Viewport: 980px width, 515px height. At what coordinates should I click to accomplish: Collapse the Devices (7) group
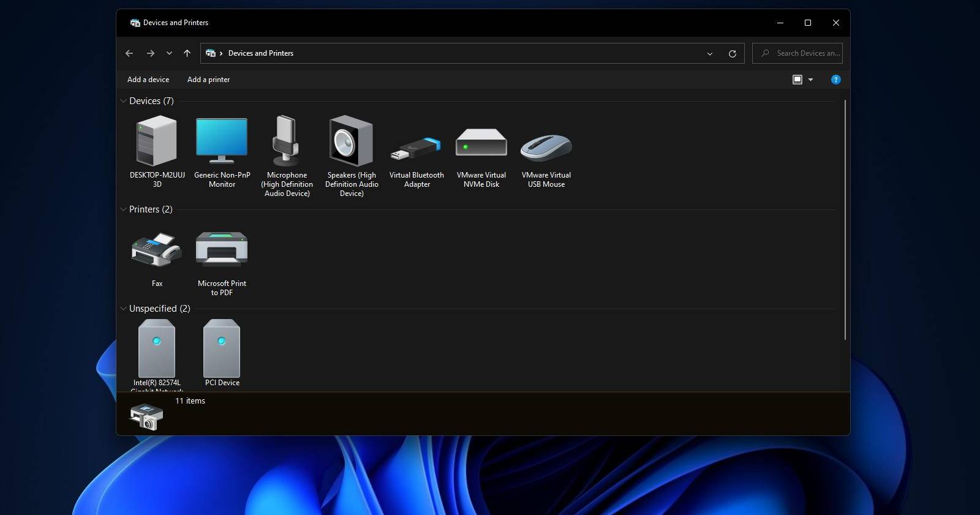[x=124, y=101]
